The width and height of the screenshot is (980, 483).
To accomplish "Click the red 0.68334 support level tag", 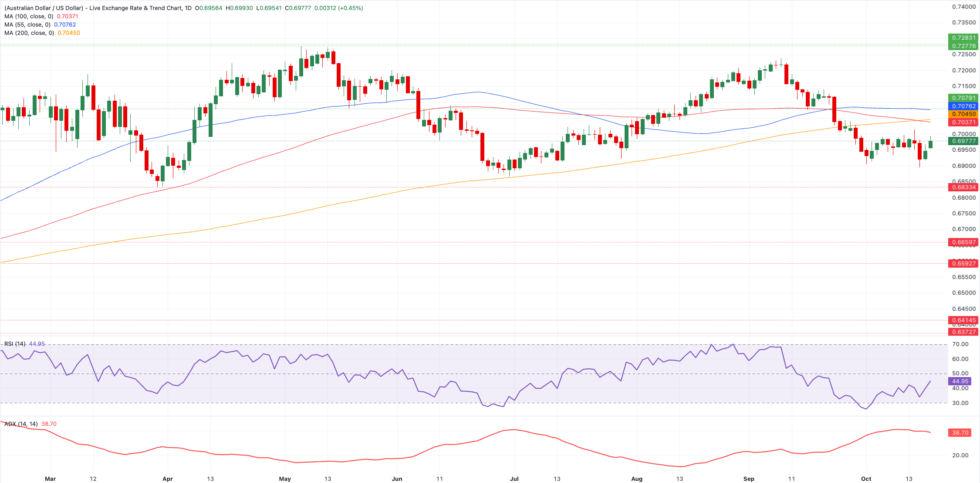I will (x=963, y=187).
